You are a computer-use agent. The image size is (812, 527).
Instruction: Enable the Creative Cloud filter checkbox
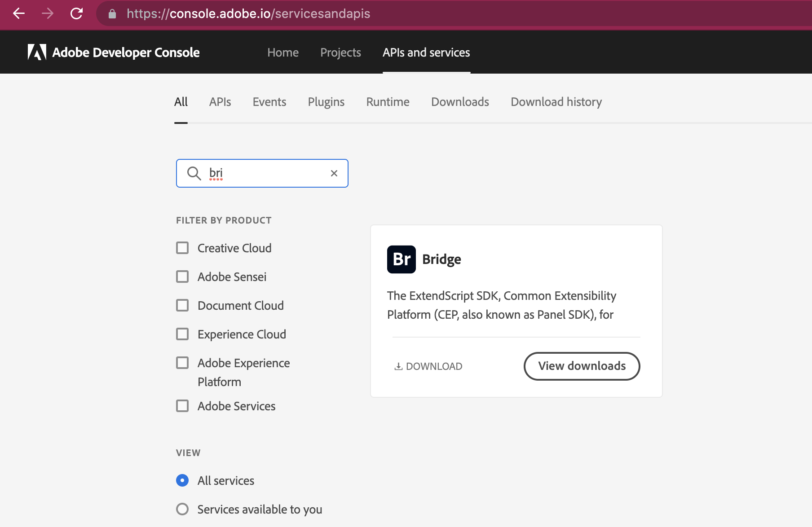182,247
